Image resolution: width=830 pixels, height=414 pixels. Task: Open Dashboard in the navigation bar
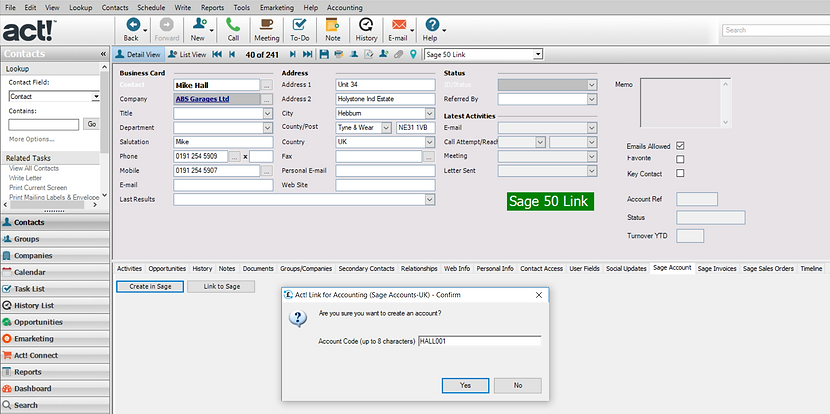[55, 388]
